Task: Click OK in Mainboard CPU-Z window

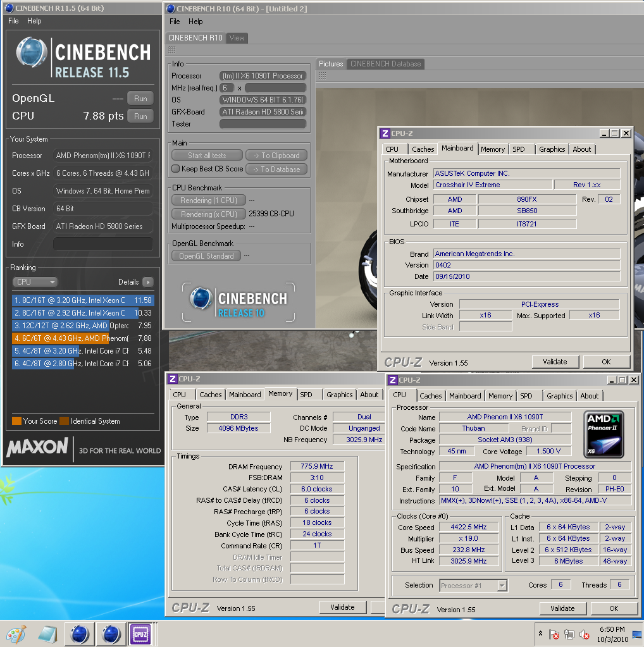Action: pyautogui.click(x=606, y=362)
